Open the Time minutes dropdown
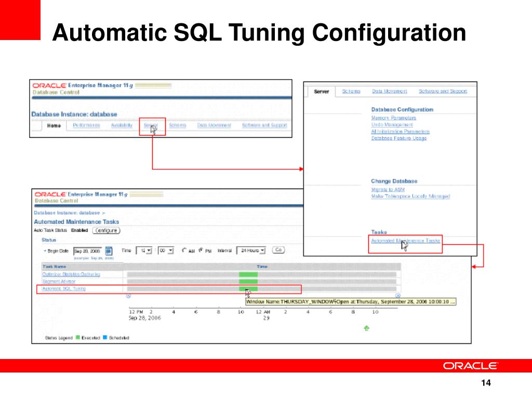Viewport: 532px width, 399px height. (166, 251)
